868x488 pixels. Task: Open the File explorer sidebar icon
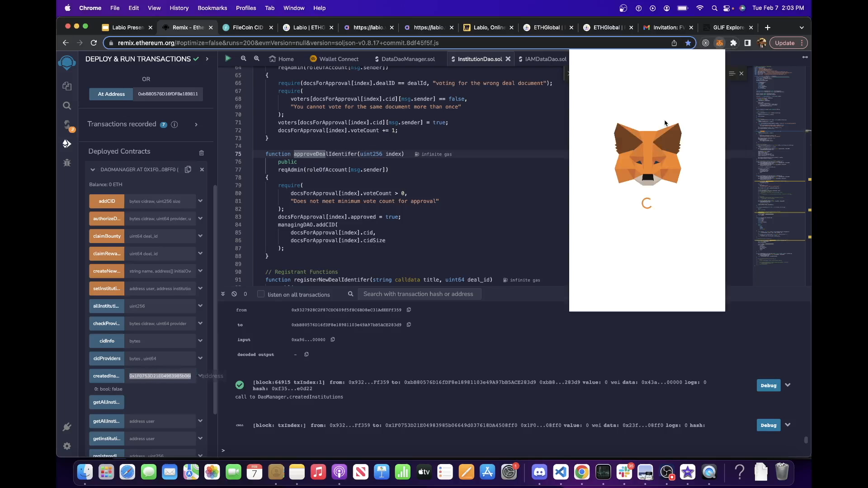point(67,86)
